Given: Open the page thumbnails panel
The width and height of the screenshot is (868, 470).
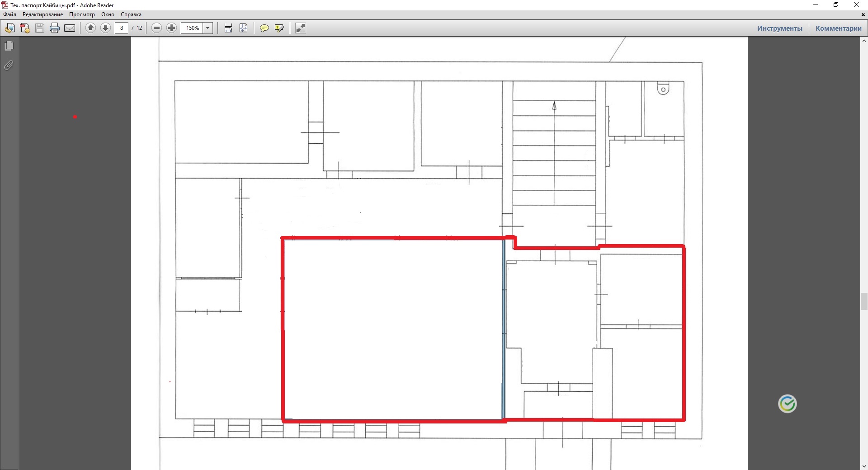Looking at the screenshot, I should point(9,46).
